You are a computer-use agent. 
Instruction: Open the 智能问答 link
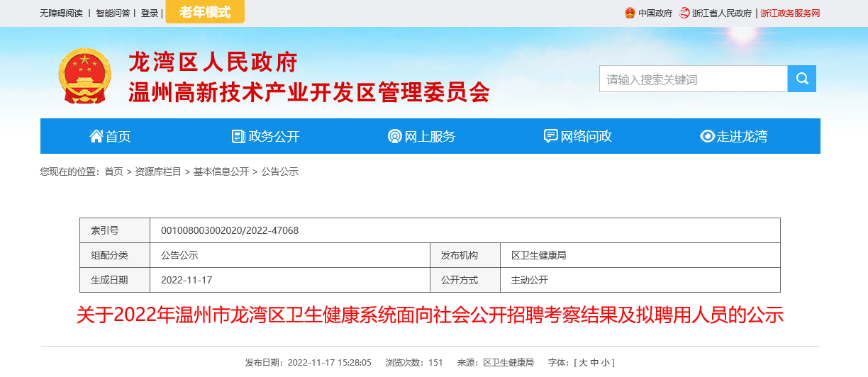(113, 13)
